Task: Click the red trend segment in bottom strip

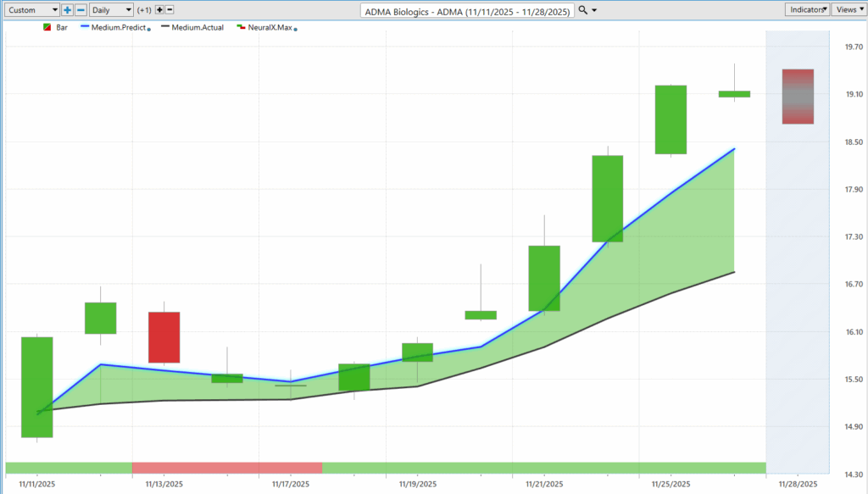Action: click(226, 468)
